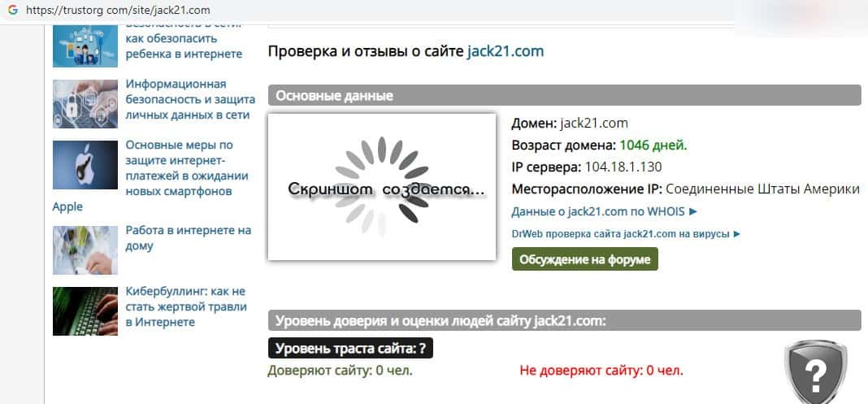868x404 pixels.
Task: Click the Google icon in address bar
Action: [13, 10]
